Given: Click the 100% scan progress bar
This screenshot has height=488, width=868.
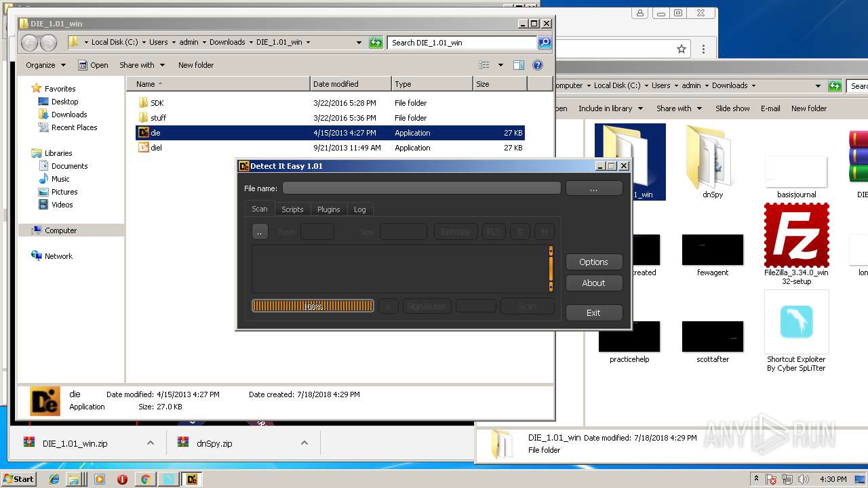Looking at the screenshot, I should point(313,306).
